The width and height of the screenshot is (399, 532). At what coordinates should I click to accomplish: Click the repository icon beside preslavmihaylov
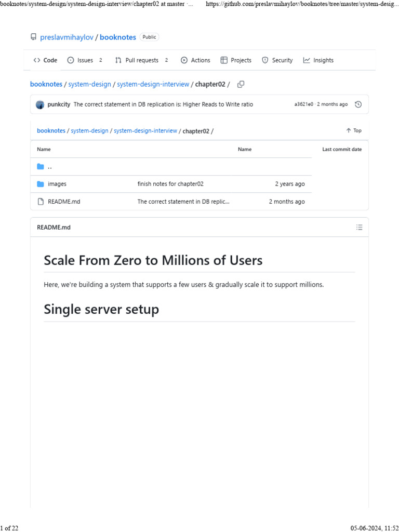[34, 37]
